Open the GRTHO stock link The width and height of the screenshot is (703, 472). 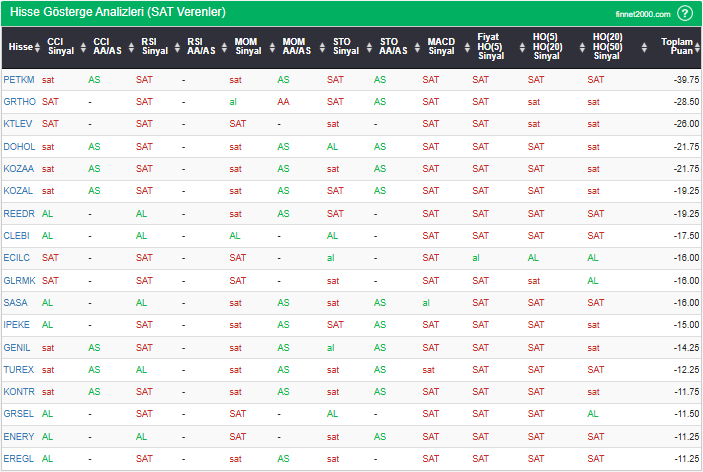19,101
